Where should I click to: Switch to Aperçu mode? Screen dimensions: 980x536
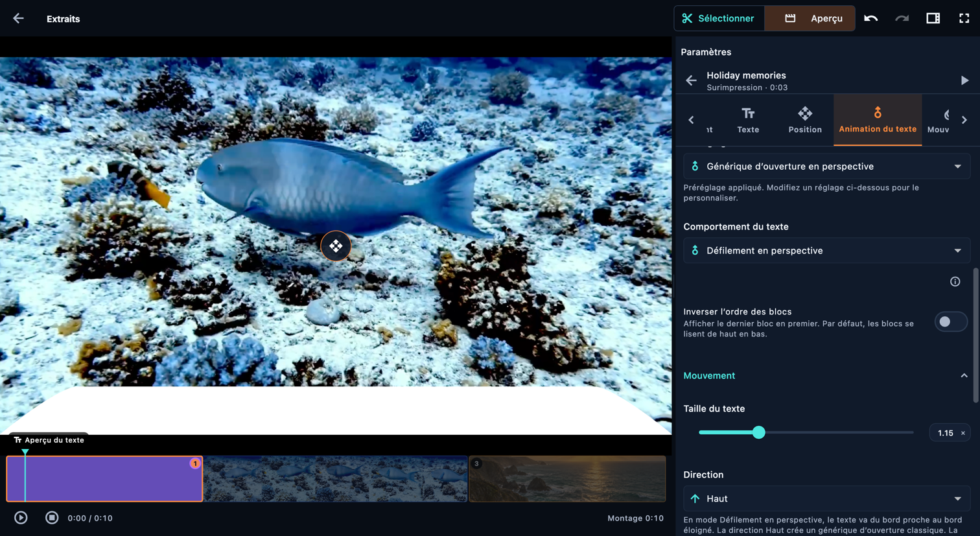point(810,18)
